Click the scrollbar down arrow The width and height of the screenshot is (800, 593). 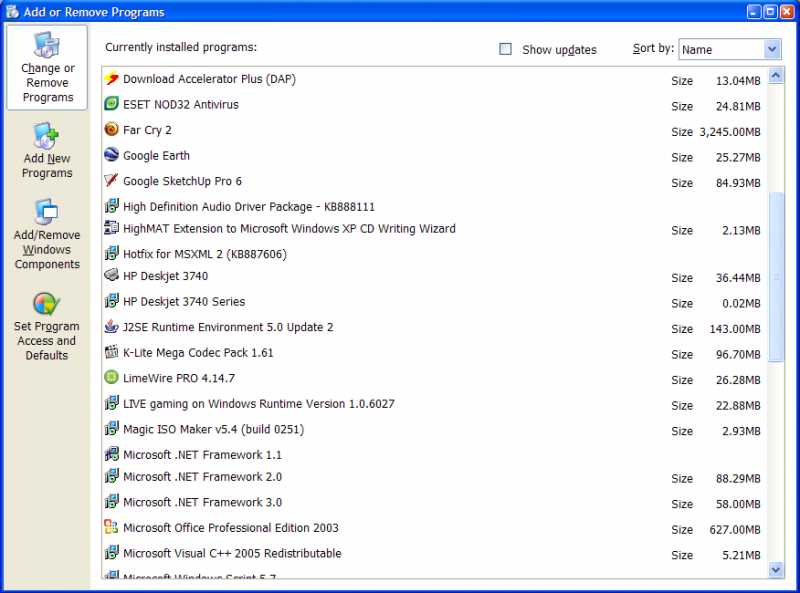click(777, 570)
